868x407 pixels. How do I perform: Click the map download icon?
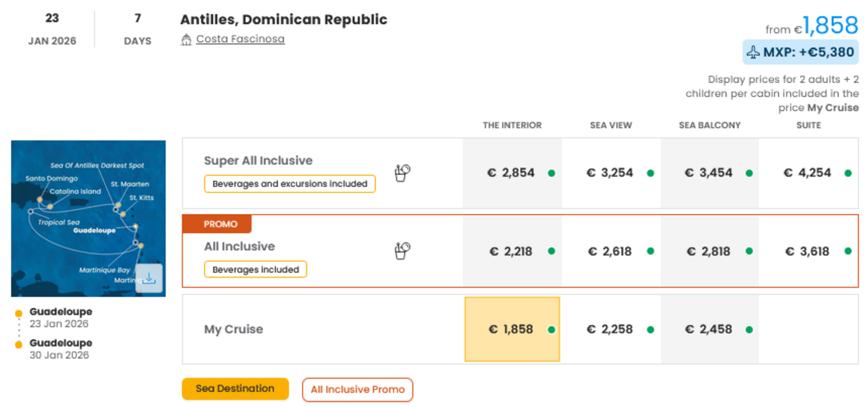(149, 278)
